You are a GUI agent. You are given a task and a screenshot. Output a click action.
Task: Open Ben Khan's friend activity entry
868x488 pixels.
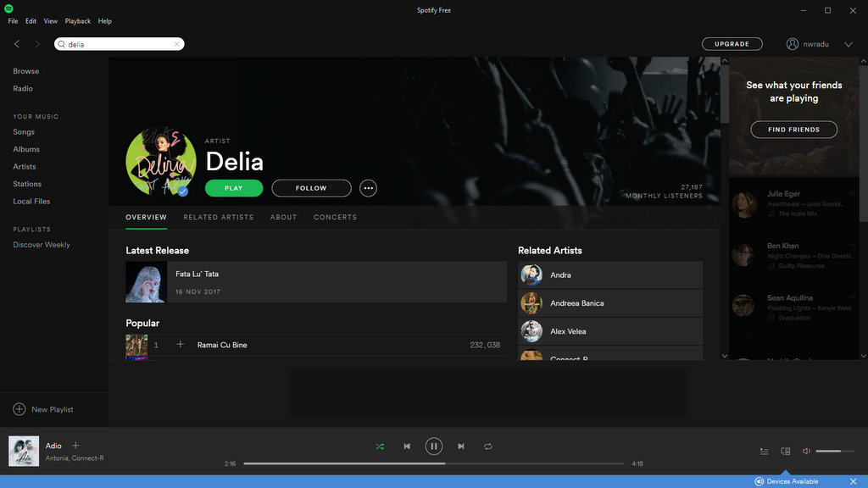[793, 256]
